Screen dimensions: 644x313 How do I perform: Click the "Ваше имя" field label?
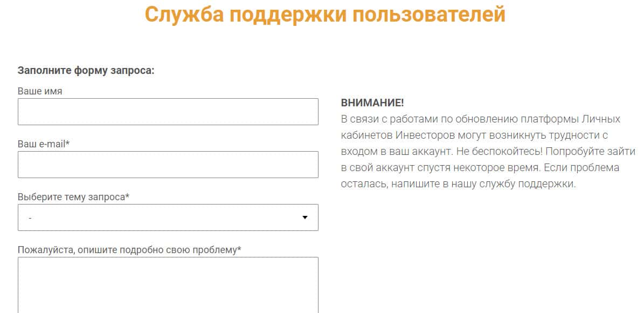tap(40, 91)
